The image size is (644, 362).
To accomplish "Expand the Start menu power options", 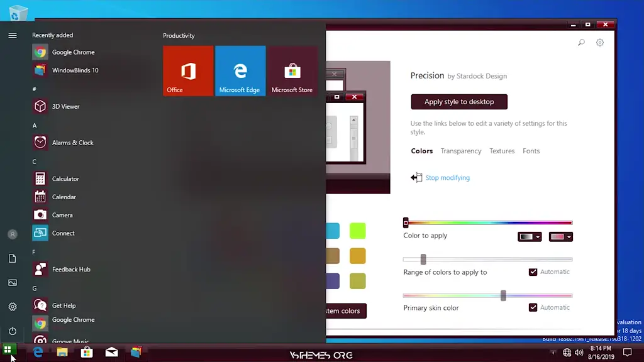I will point(12,331).
